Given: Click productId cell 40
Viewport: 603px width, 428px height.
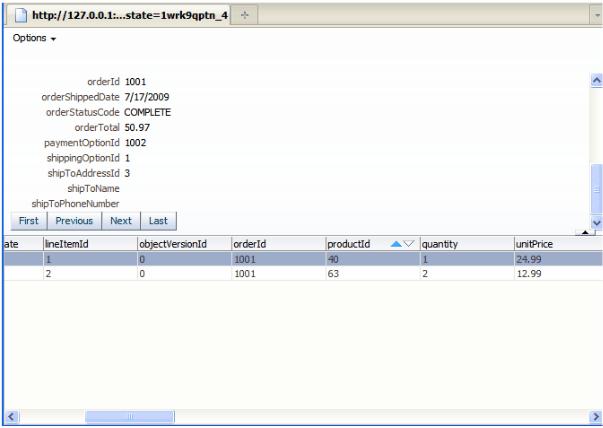Looking at the screenshot, I should tap(373, 259).
